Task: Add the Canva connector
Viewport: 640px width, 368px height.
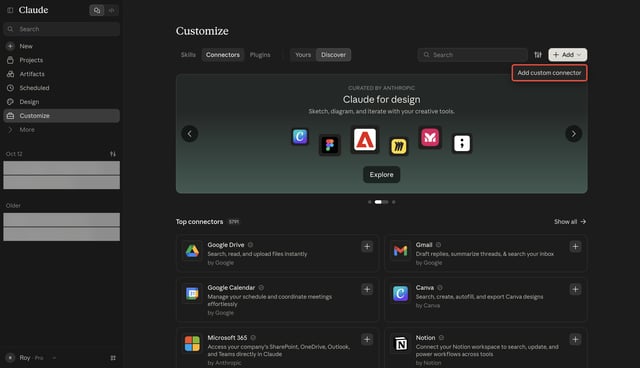Action: click(575, 289)
